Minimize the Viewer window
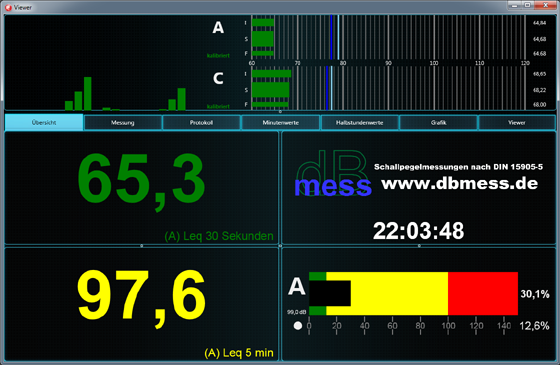Image resolution: width=560 pixels, height=365 pixels. (x=515, y=5)
